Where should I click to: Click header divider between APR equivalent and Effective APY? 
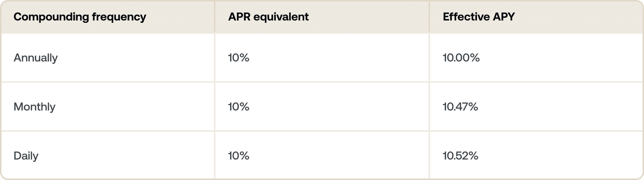[x=429, y=17]
